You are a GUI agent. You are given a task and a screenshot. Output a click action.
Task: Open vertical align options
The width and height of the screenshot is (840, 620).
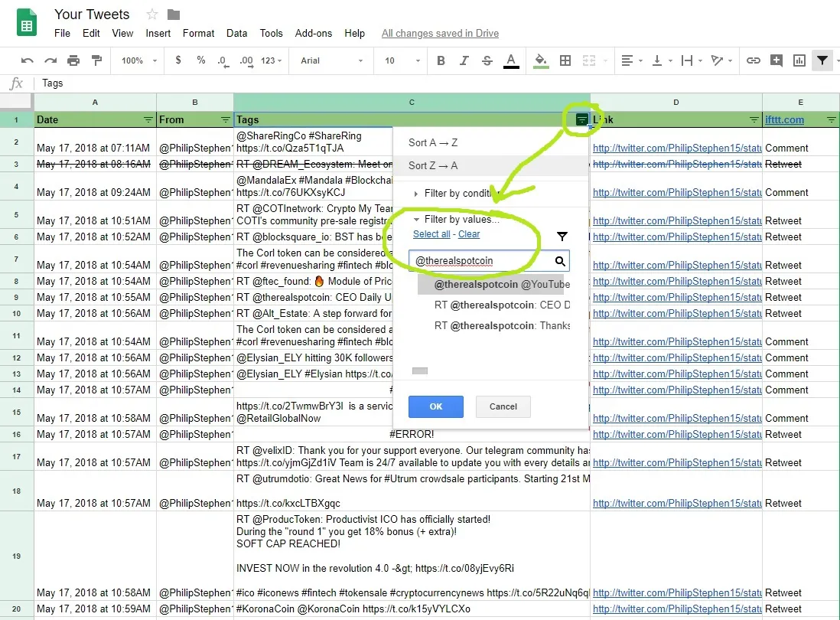tap(662, 60)
